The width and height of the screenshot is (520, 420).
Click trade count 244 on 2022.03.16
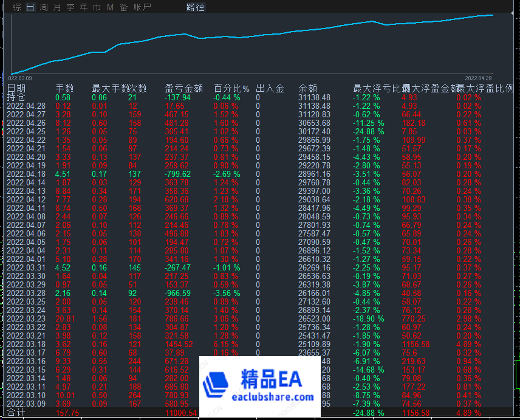coord(135,361)
